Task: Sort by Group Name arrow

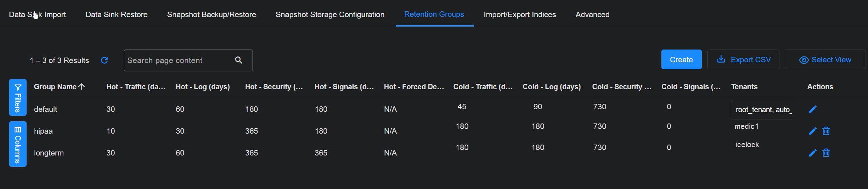Action: coord(82,87)
